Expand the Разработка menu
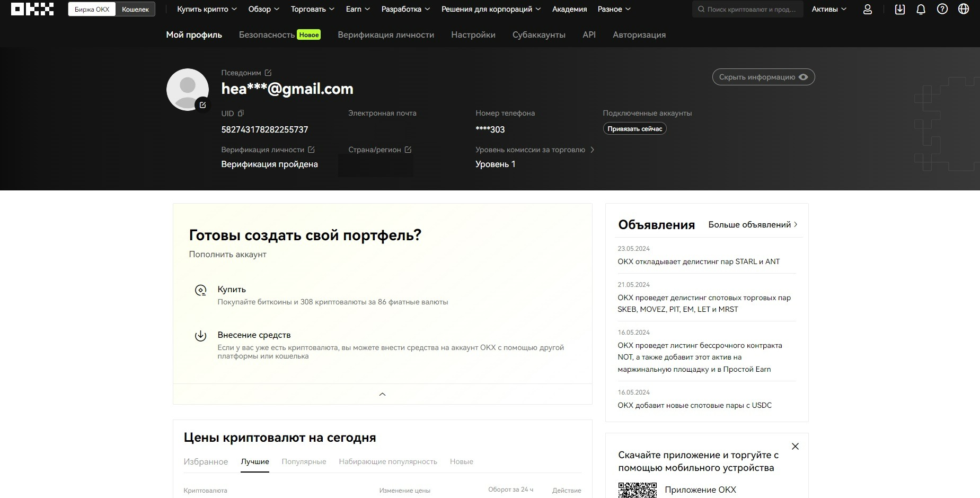This screenshot has height=498, width=980. pyautogui.click(x=406, y=9)
